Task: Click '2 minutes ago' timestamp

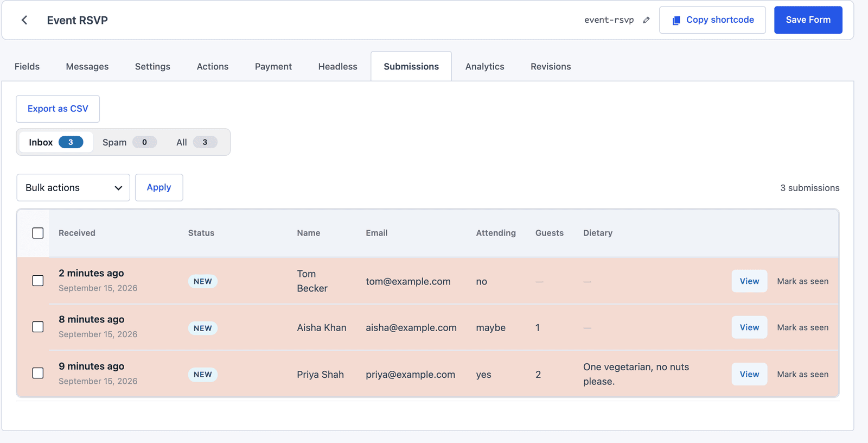Action: 91,273
